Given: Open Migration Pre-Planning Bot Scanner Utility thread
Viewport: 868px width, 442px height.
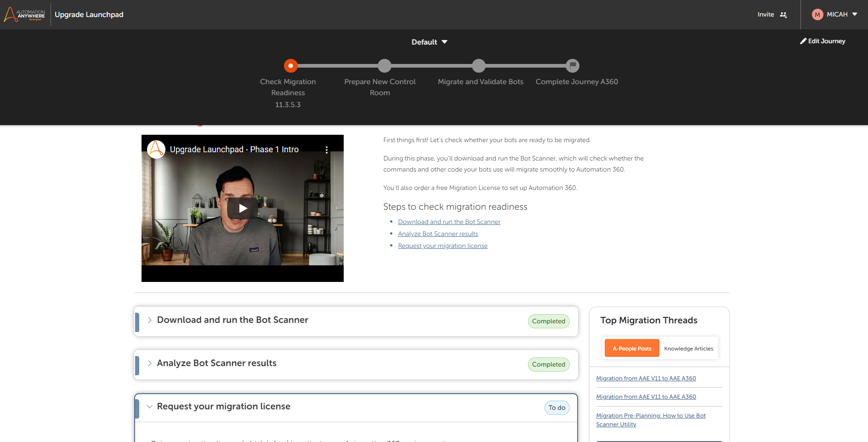Looking at the screenshot, I should (x=651, y=420).
